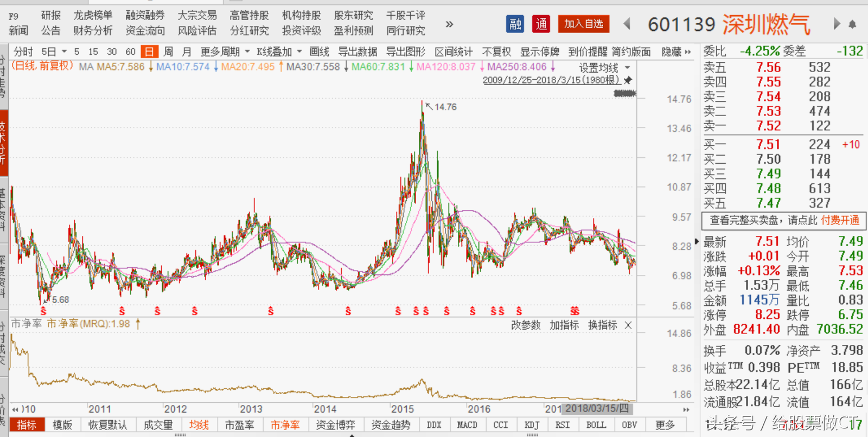Open 财务分析 financial analysis menu
Image resolution: width=868 pixels, height=437 pixels.
93,30
